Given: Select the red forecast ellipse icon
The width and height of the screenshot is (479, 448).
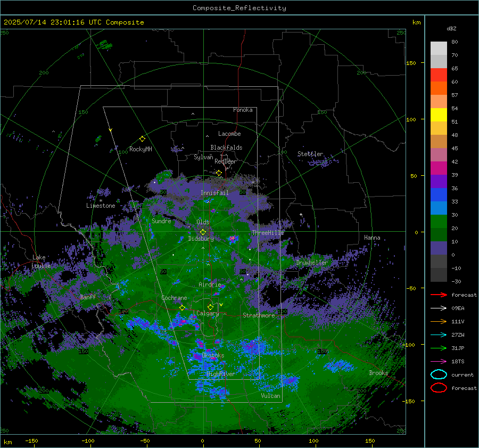Looking at the screenshot, I should coord(439,388).
